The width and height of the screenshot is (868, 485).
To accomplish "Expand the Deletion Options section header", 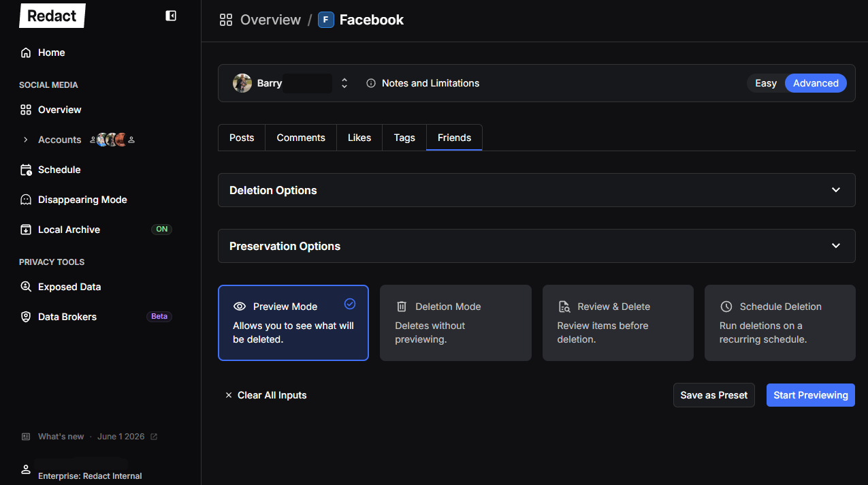I will click(x=536, y=190).
